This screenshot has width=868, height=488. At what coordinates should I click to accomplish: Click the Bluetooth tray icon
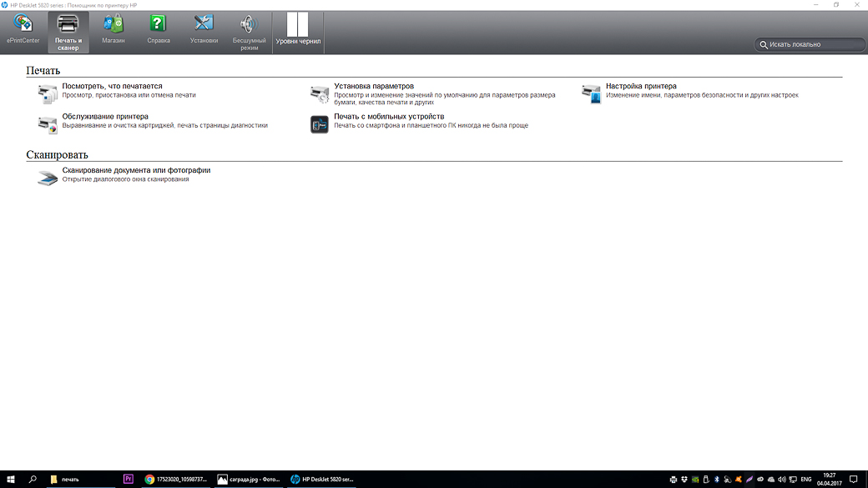pyautogui.click(x=717, y=480)
